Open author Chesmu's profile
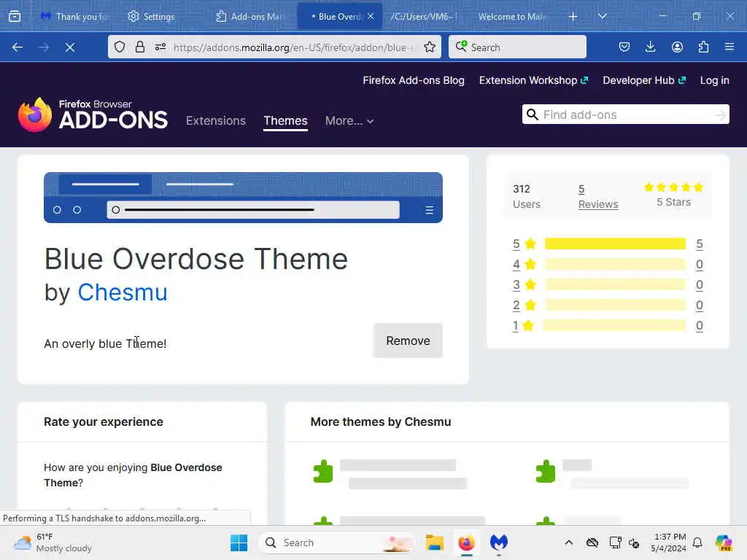This screenshot has width=747, height=560. (x=123, y=292)
